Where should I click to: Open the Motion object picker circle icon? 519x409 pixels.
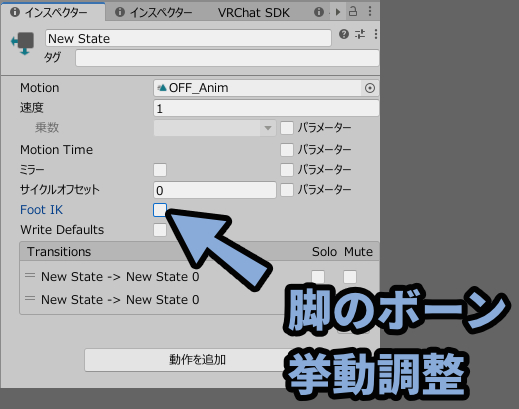370,88
